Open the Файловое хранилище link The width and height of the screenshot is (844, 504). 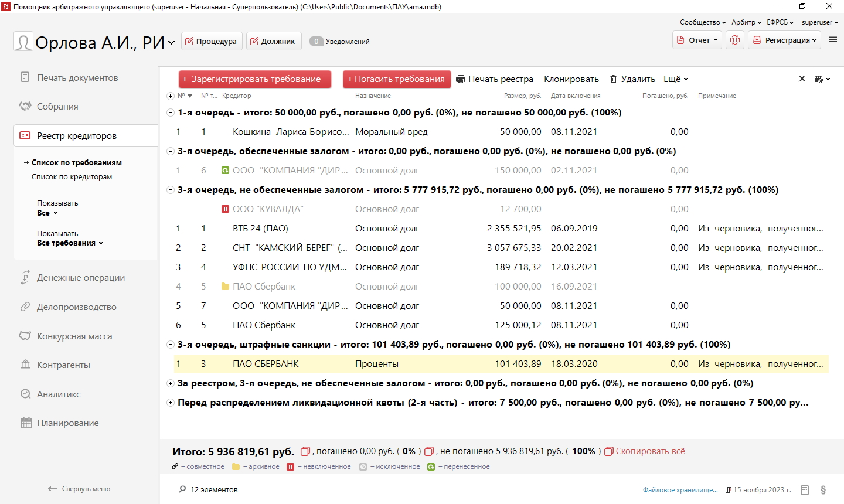pyautogui.click(x=680, y=490)
